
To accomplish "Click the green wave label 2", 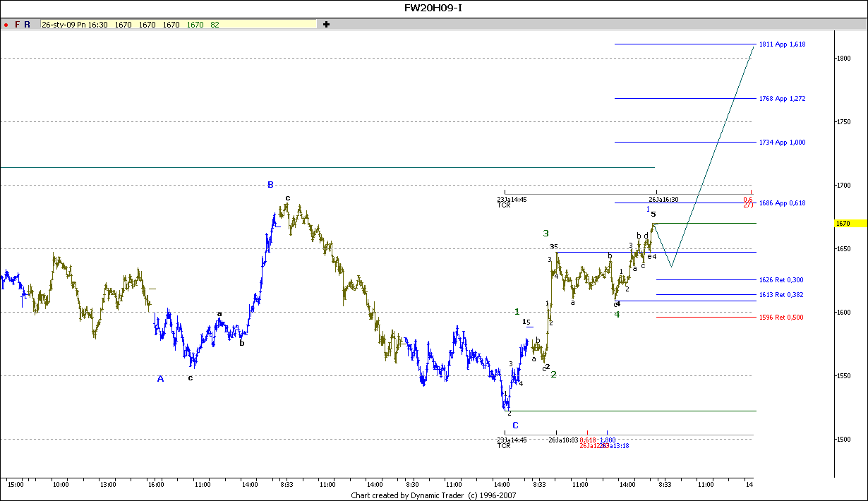I will pyautogui.click(x=553, y=374).
